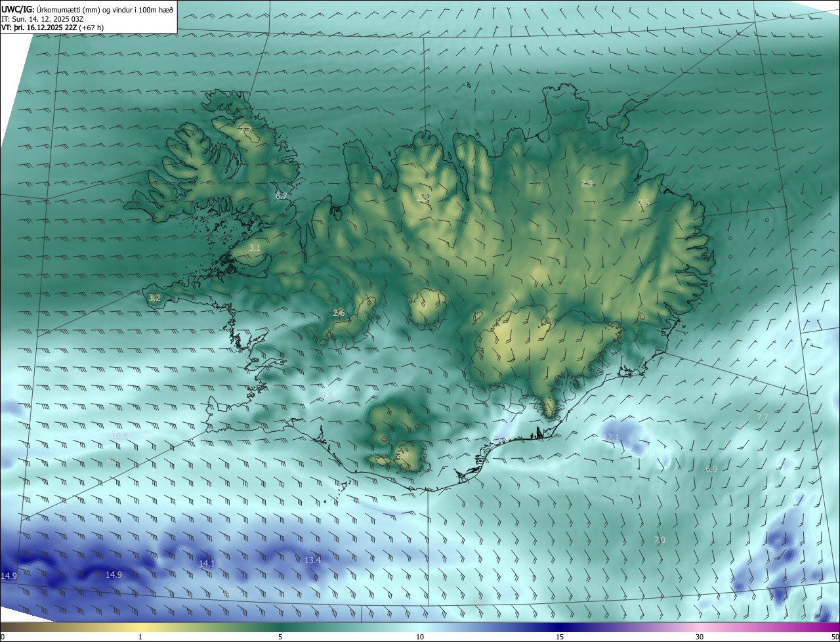840x642 pixels.
Task: Click the map value label 7.7
Action: click(763, 417)
